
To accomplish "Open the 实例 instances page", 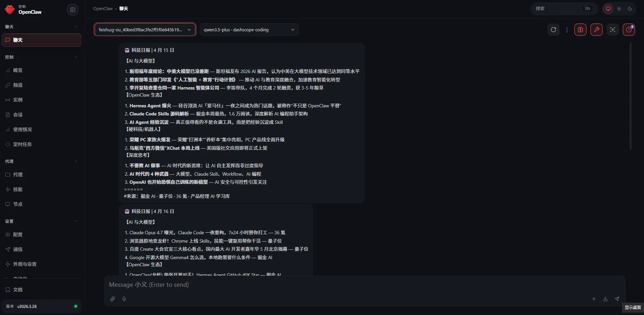I will click(x=41, y=100).
